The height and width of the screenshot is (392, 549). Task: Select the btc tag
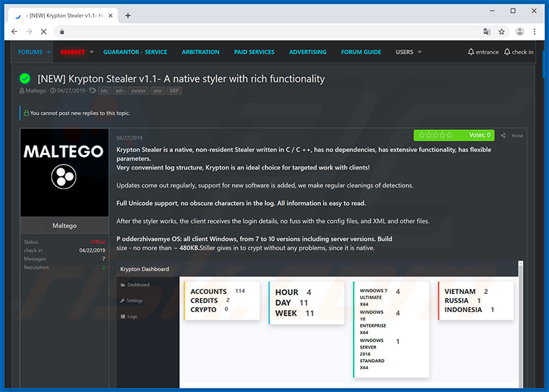tap(104, 91)
